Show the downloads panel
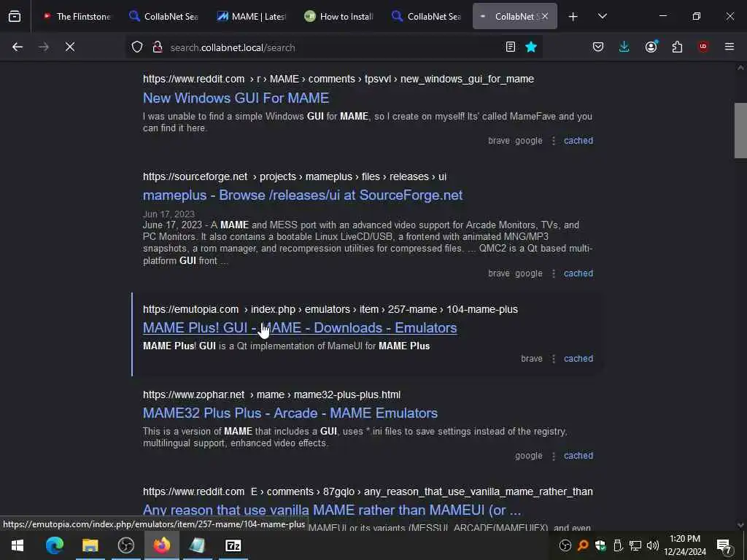This screenshot has height=560, width=747. [x=624, y=47]
